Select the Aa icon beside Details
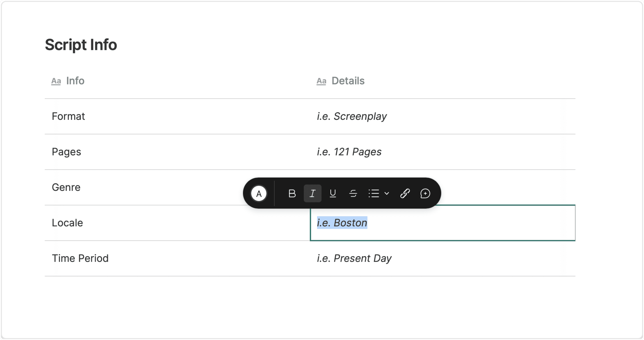This screenshot has width=644, height=340. 321,81
